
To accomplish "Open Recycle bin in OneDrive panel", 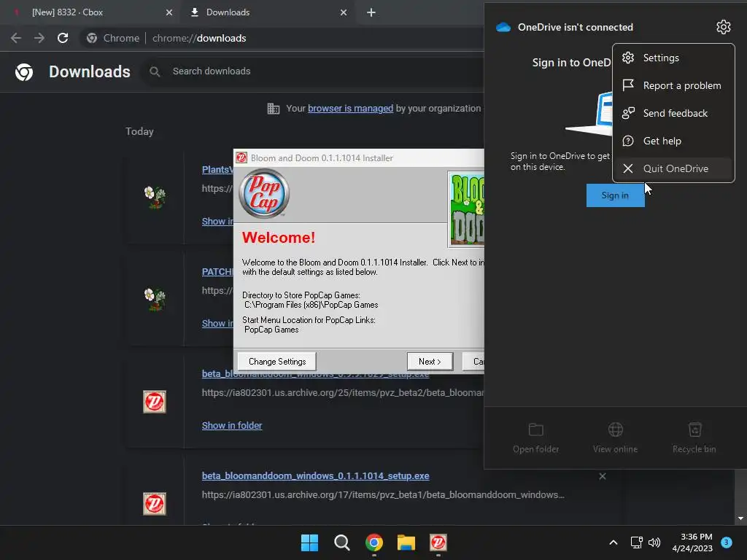I will click(694, 437).
